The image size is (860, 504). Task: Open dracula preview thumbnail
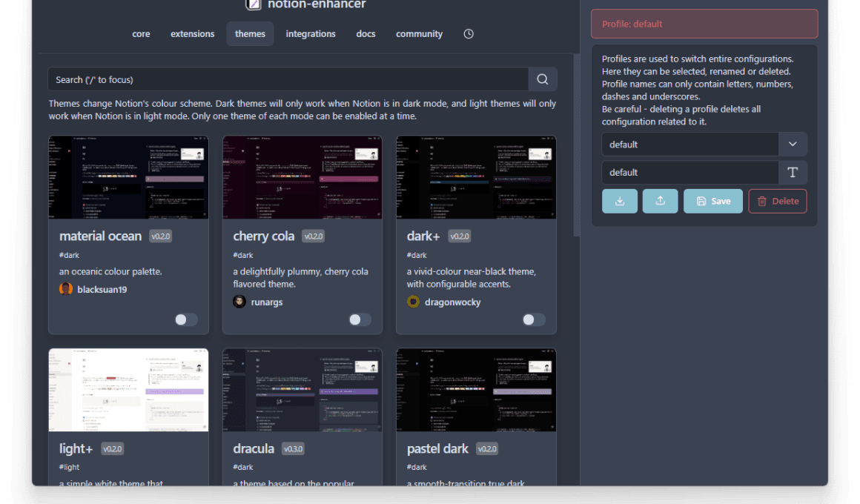[302, 390]
